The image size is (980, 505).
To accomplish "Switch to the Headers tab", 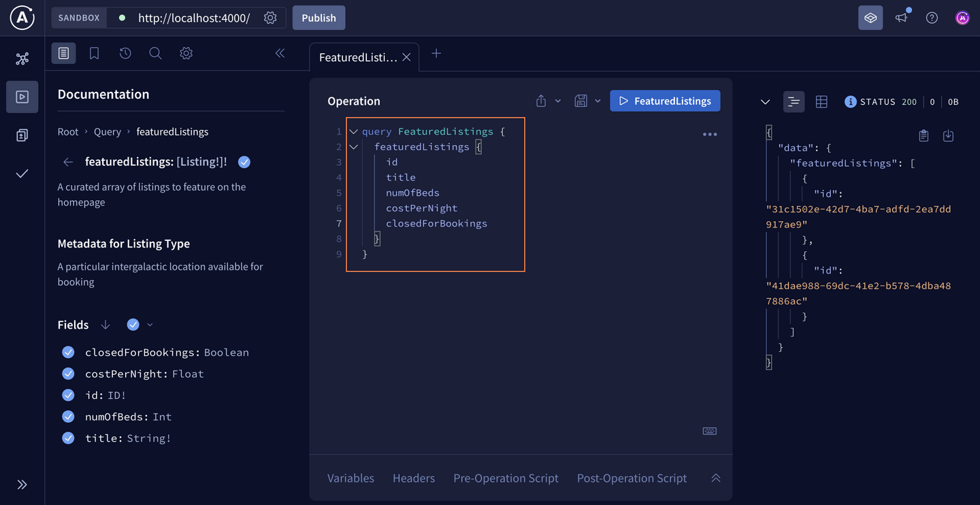I will (x=413, y=478).
